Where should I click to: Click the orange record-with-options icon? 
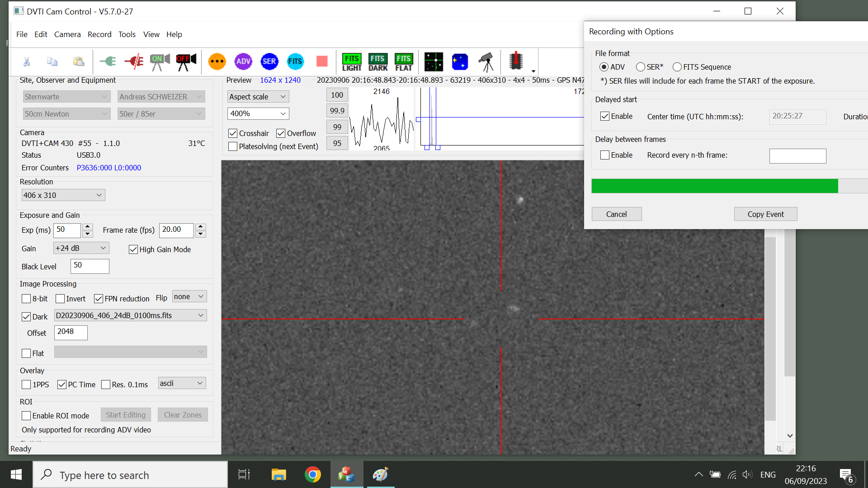click(x=217, y=61)
